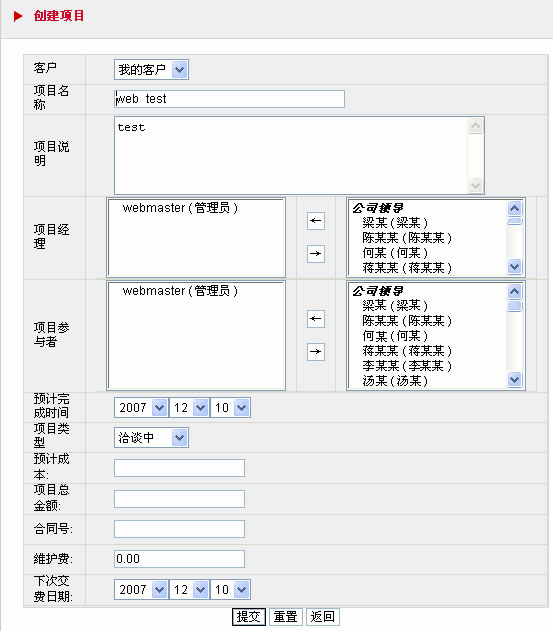Select 李某某 in 项目参与者 staff list

(x=407, y=366)
